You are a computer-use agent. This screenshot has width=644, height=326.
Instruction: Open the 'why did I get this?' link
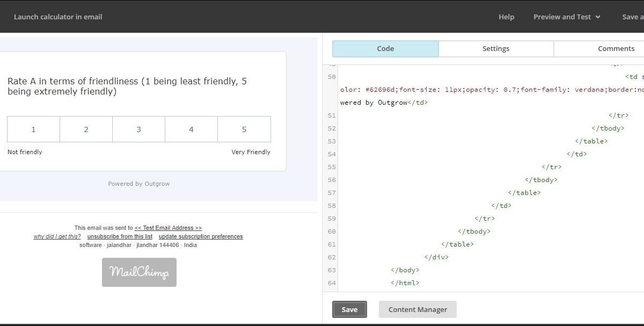tap(57, 236)
